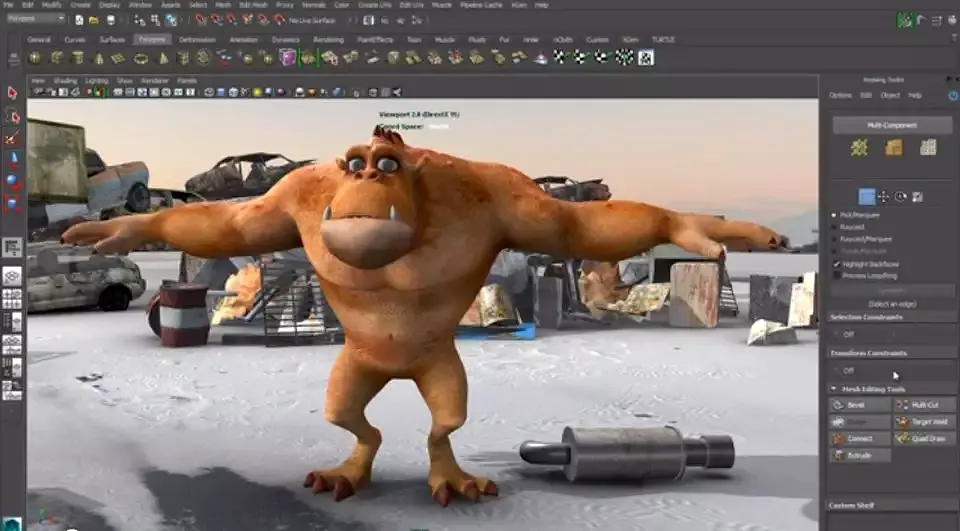Activate Modeling Toolkit select mode icon

coord(866,197)
